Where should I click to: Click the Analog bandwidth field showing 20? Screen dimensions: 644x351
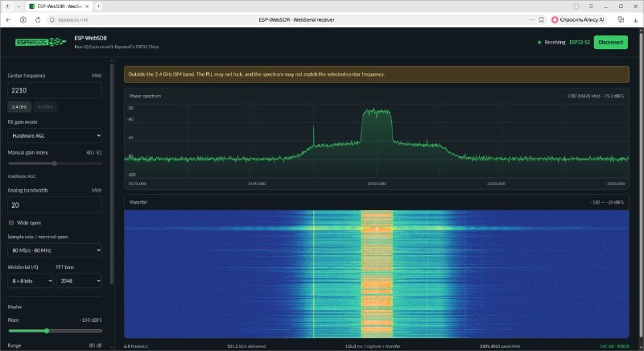(55, 204)
